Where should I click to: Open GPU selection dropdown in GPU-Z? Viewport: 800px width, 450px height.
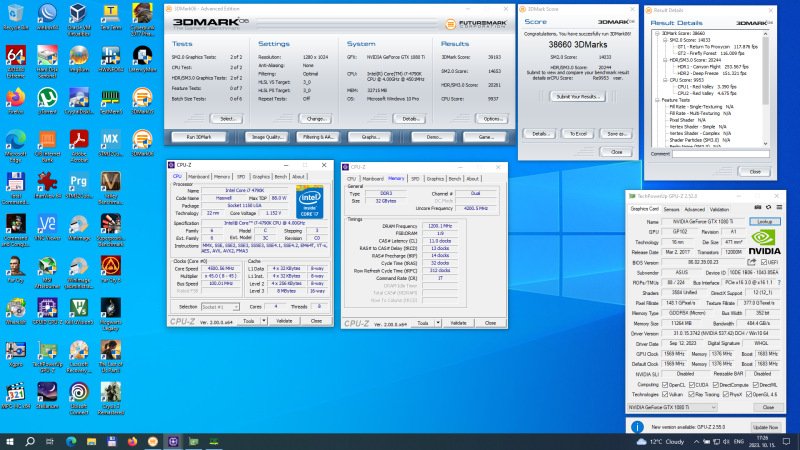[x=672, y=407]
